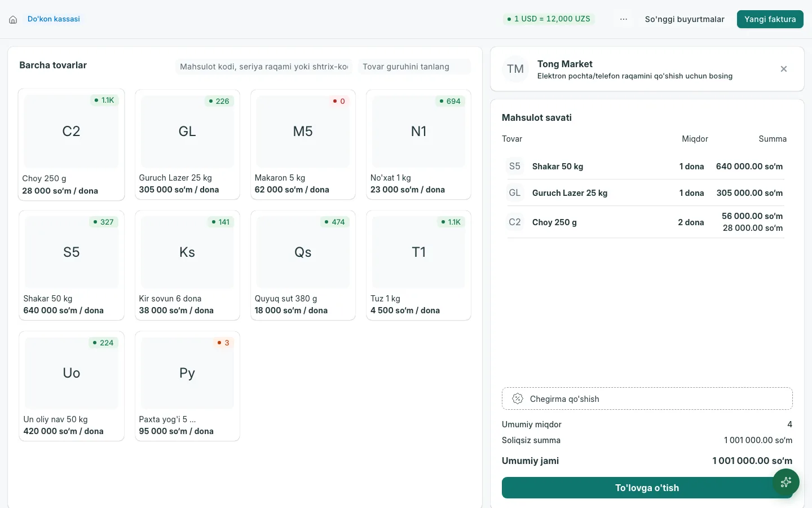812x508 pixels.
Task: Click the GL avatar in cart row
Action: (515, 193)
